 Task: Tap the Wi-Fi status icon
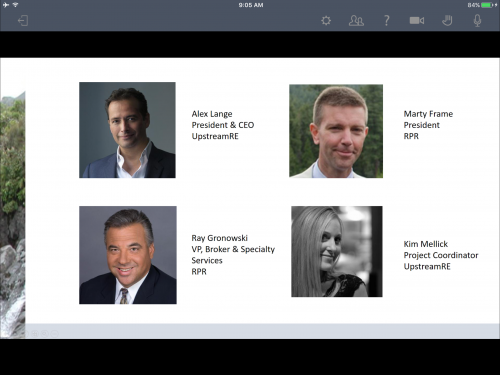click(x=16, y=5)
